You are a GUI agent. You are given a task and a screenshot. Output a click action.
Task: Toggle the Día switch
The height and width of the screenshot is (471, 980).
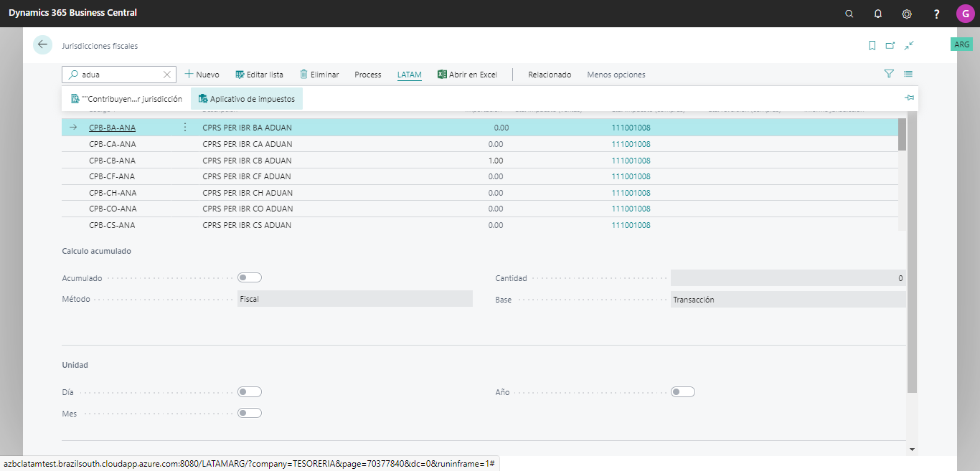[x=250, y=391]
